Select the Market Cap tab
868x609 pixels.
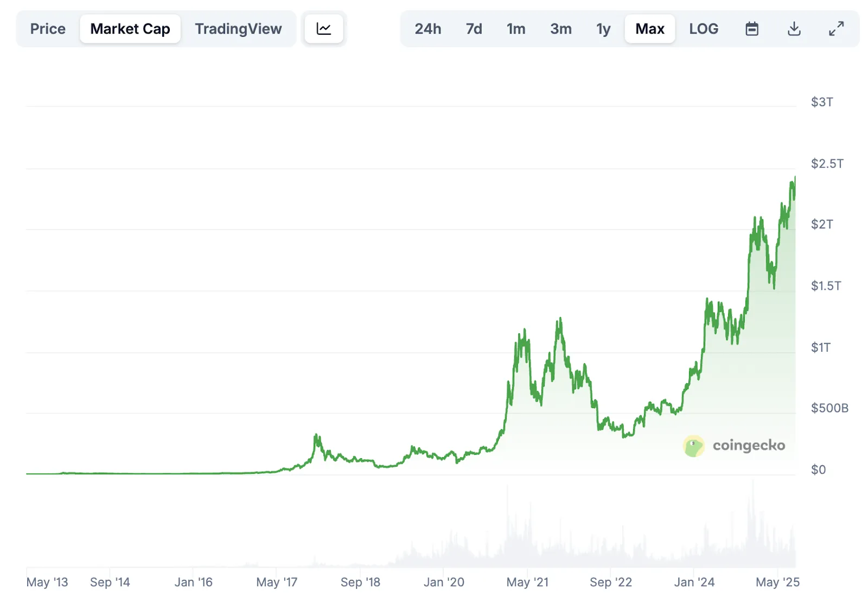130,29
